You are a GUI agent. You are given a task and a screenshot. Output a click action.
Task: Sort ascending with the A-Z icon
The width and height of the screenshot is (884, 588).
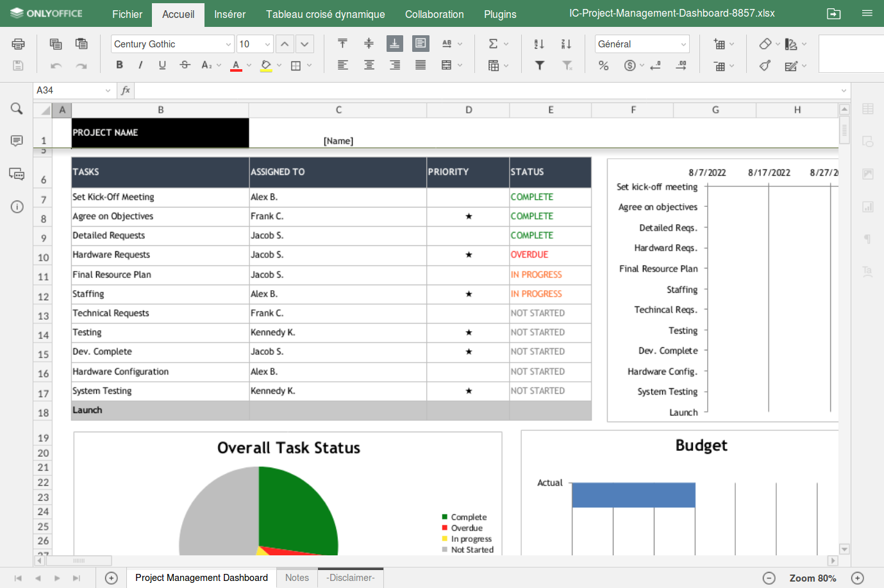[x=539, y=44]
